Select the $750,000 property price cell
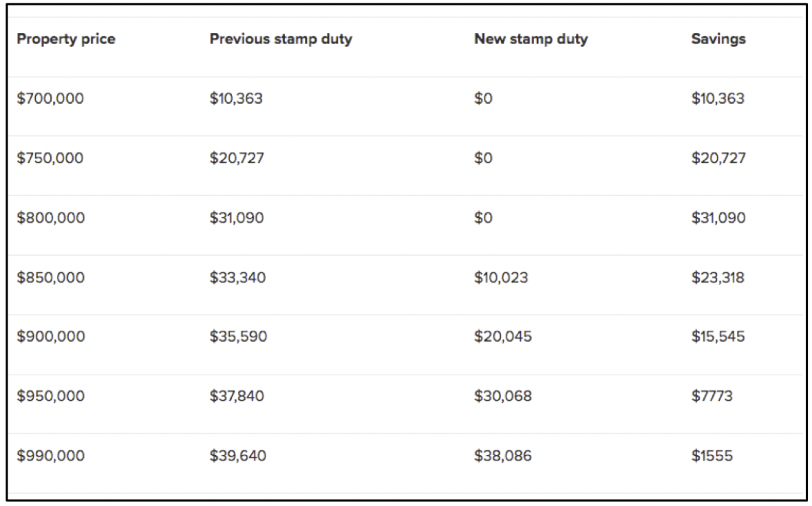 tap(50, 158)
